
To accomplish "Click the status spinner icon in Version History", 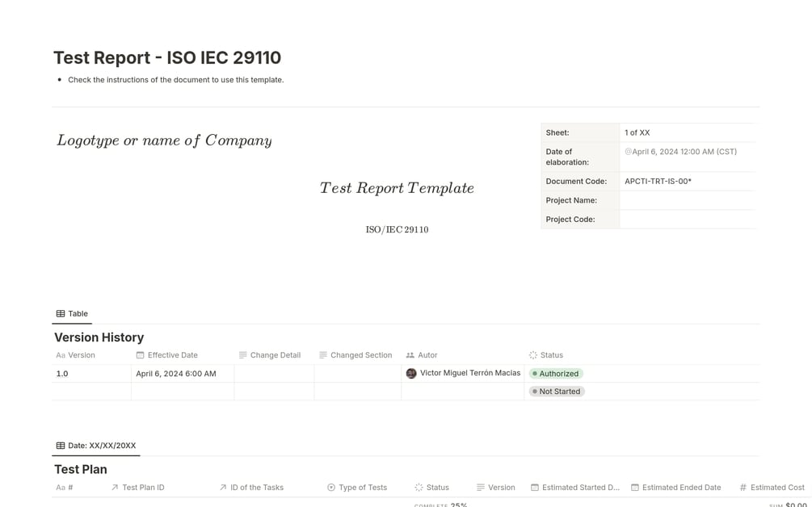I will click(533, 355).
